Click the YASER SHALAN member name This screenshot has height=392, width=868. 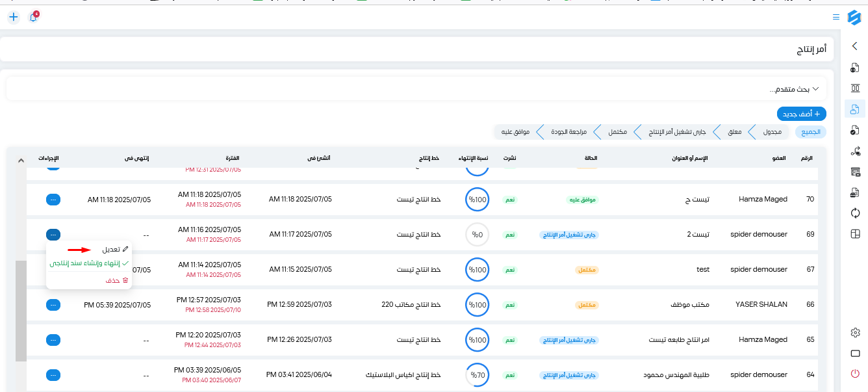click(761, 304)
